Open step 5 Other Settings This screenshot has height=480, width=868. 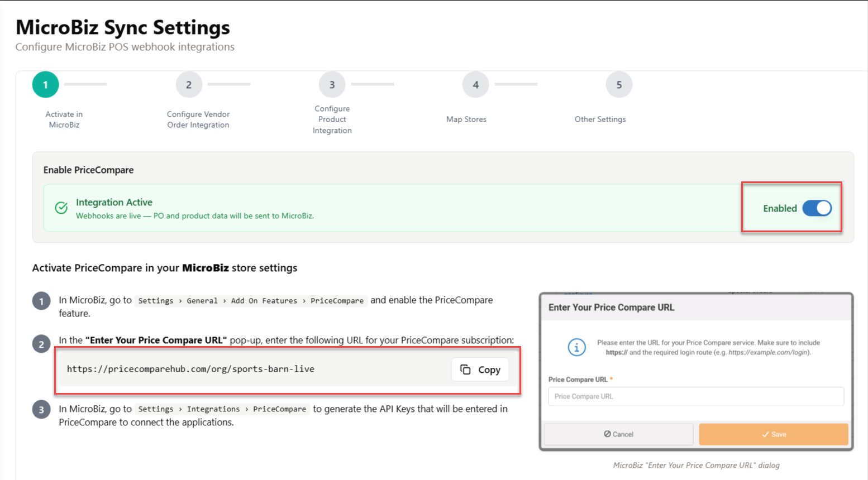tap(619, 85)
